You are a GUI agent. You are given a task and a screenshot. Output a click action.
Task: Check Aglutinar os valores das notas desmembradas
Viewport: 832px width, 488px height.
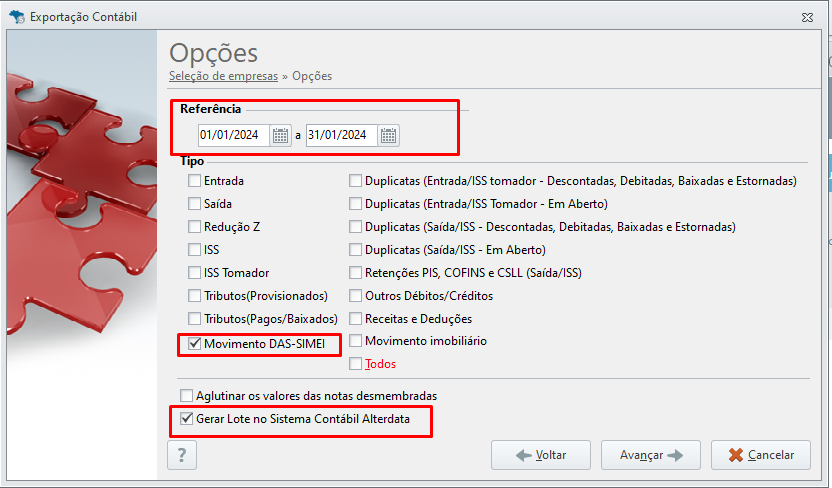(x=186, y=396)
